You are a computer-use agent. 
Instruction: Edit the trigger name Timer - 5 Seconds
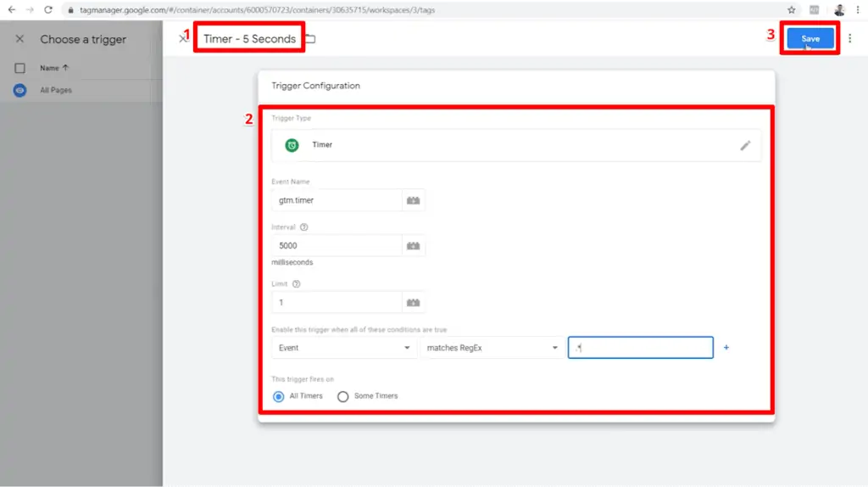coord(249,39)
